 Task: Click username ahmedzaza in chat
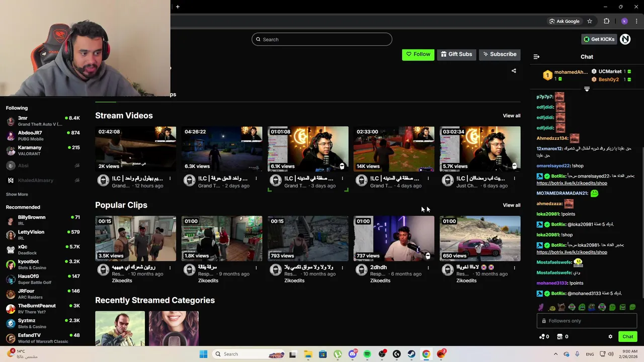(549, 204)
